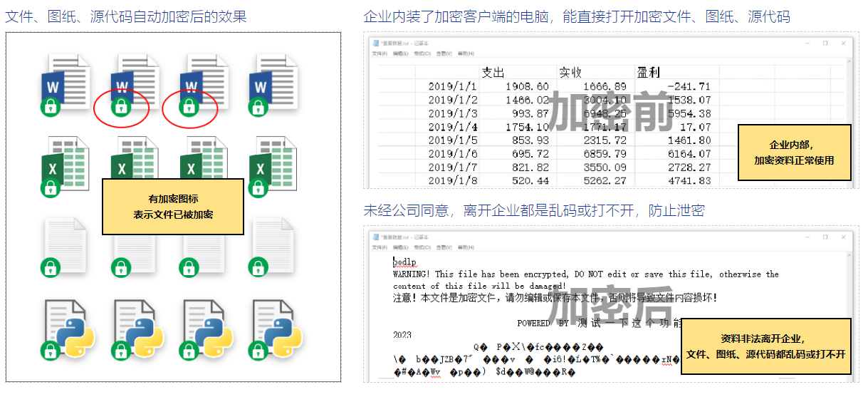Open the second Python source file icon

tap(137, 329)
